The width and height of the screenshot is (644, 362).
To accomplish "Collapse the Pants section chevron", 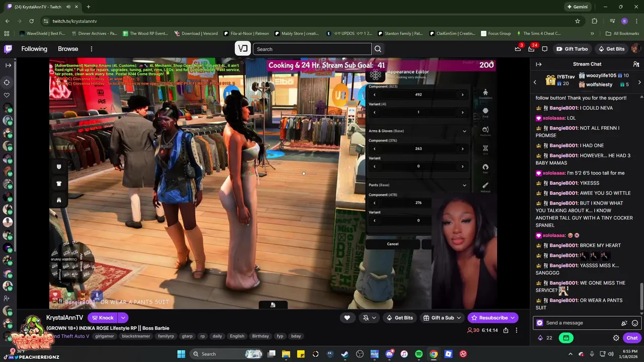I will point(464,185).
